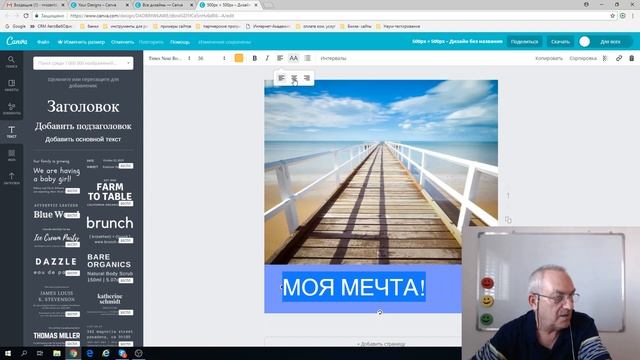This screenshot has width=640, height=360.
Task: Open the Сортировка (Arrange) menu
Action: click(x=583, y=58)
